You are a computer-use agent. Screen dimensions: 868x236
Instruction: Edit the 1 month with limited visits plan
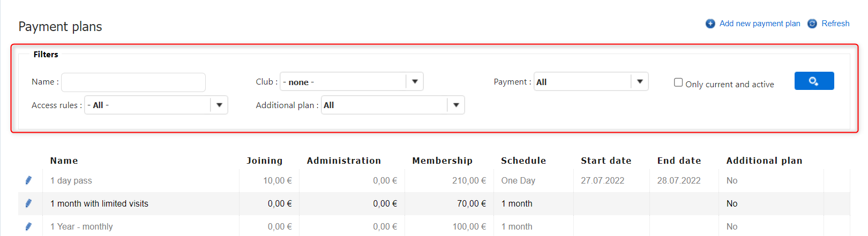tap(28, 203)
